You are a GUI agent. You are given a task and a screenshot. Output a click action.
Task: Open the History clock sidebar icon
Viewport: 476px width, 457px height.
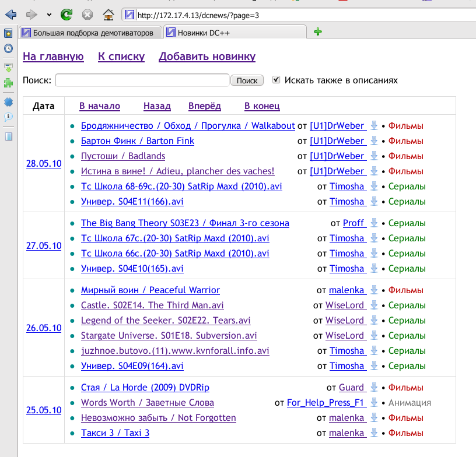point(8,49)
